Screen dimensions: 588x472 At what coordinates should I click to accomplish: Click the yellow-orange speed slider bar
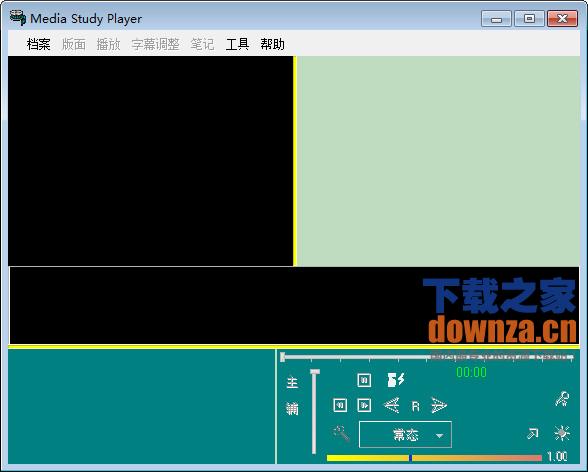coord(434,457)
